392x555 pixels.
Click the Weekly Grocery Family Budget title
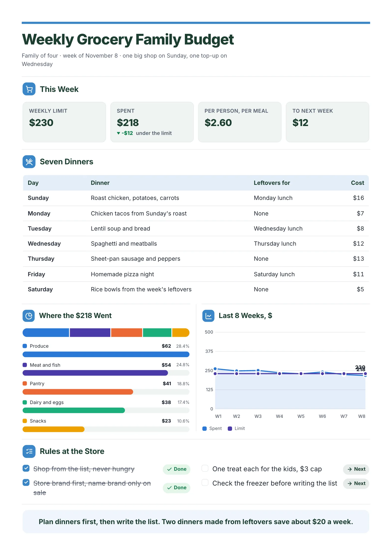(x=128, y=39)
